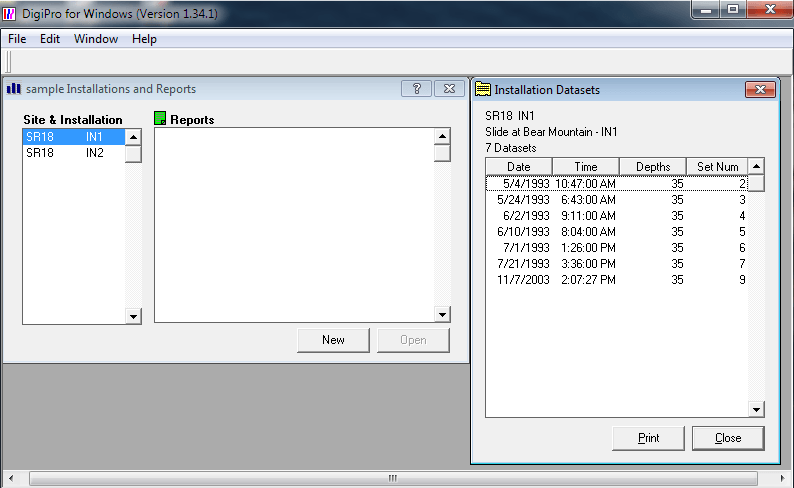This screenshot has width=794, height=488.
Task: Open the Edit menu
Action: (x=50, y=39)
